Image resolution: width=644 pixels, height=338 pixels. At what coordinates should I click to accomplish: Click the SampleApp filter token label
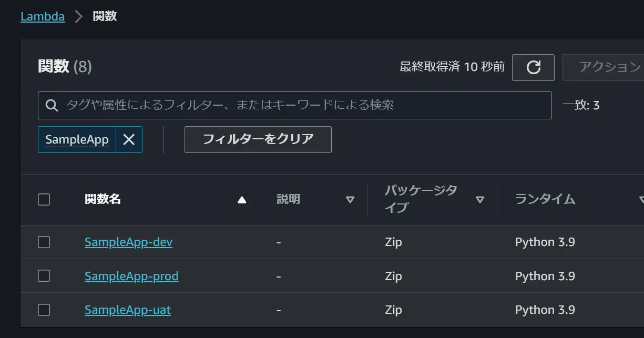(x=77, y=139)
